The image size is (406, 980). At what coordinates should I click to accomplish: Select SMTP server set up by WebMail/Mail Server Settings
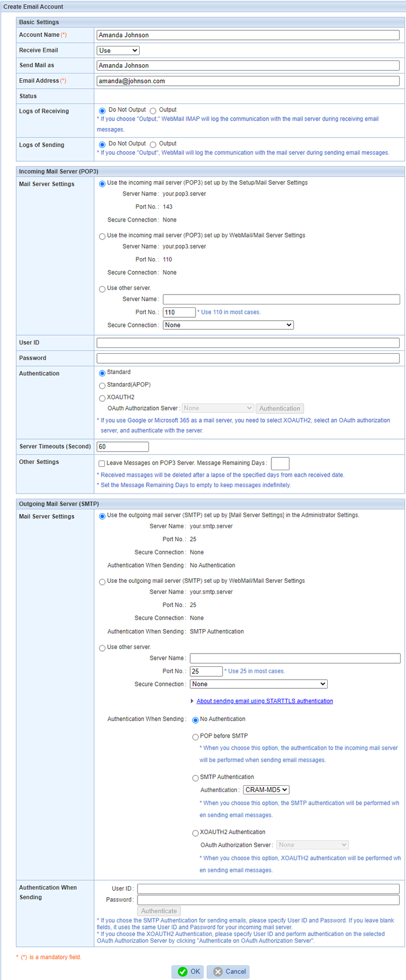[103, 582]
